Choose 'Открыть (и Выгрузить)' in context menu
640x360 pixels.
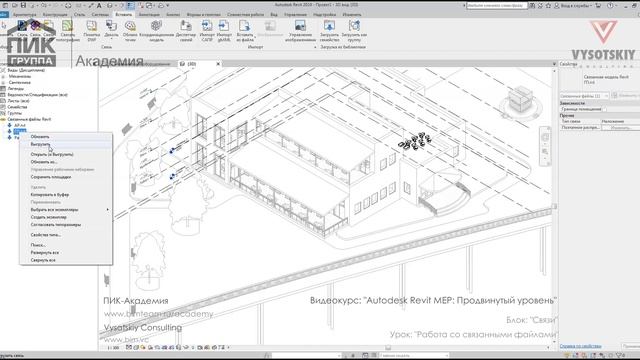pos(52,155)
